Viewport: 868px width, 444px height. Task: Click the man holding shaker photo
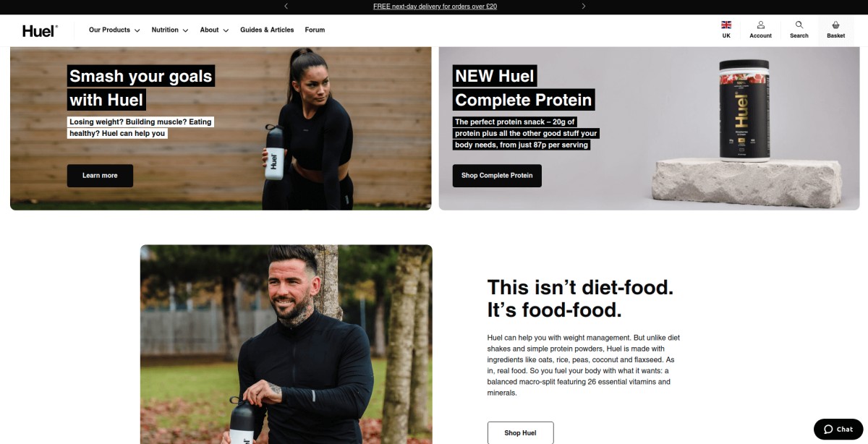pyautogui.click(x=286, y=344)
